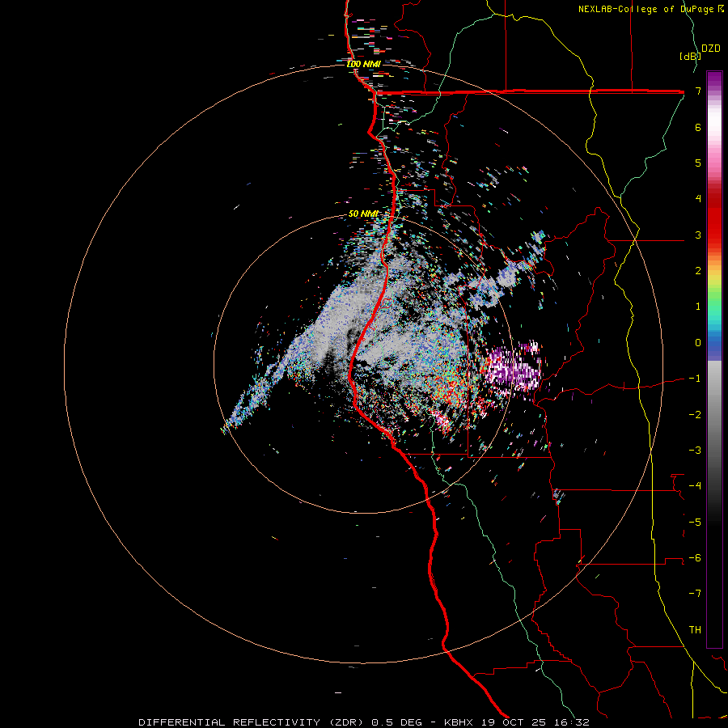The image size is (728, 728).
Task: Click the -4 value on color scale
Action: pos(695,486)
